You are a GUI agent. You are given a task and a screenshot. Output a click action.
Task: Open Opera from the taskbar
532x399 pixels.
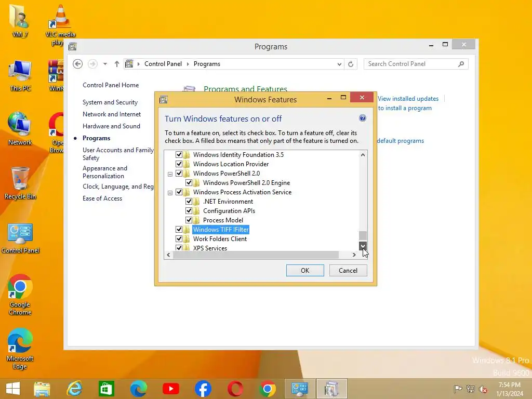pyautogui.click(x=235, y=389)
